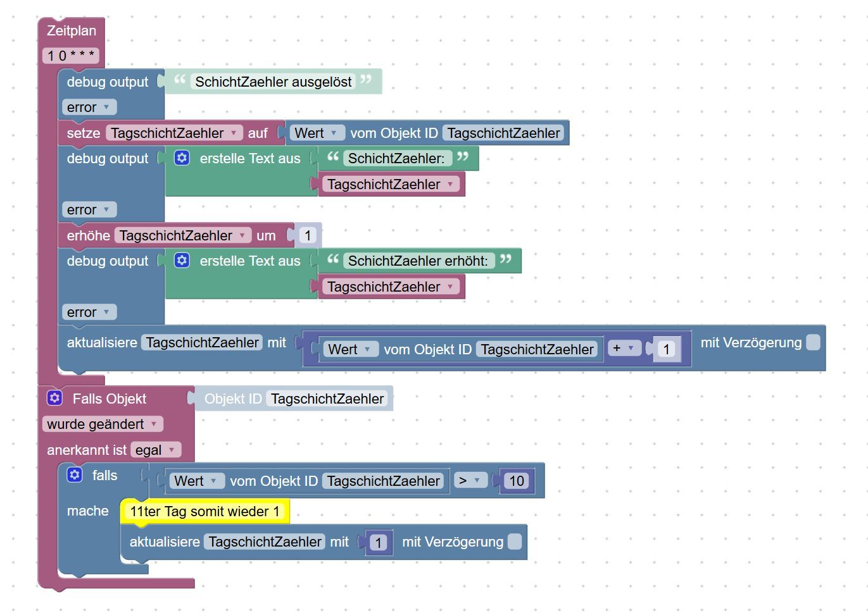Open the "wurde geändert" trigger dropdown
Viewport: 868px width, 613px height.
pos(103,424)
